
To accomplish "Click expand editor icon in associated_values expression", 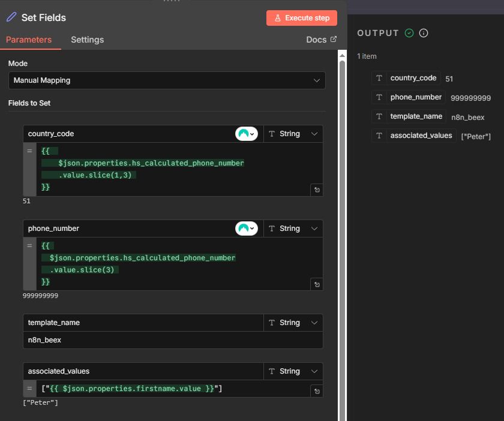I will [x=317, y=391].
